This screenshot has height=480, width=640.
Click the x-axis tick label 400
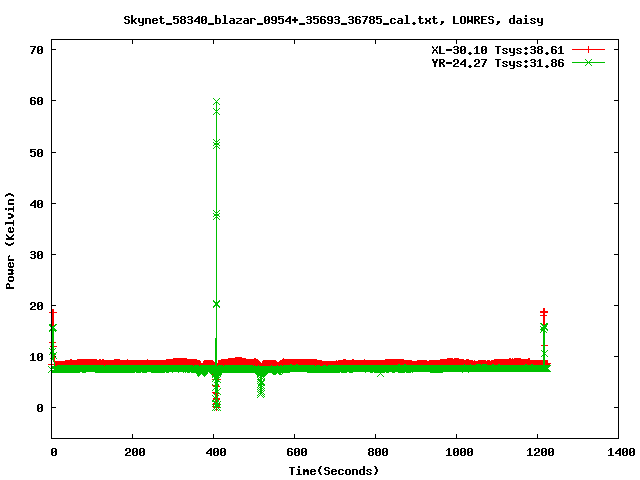pyautogui.click(x=216, y=452)
